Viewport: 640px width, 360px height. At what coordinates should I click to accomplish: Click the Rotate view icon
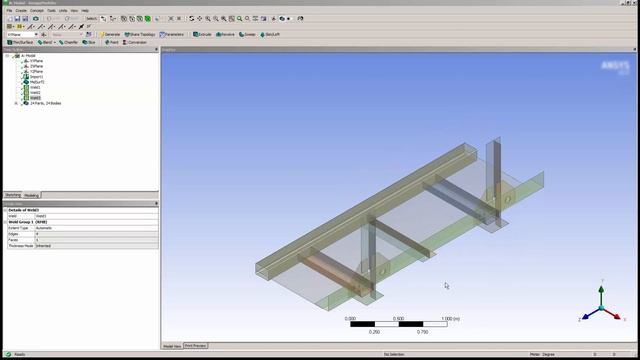(191, 19)
